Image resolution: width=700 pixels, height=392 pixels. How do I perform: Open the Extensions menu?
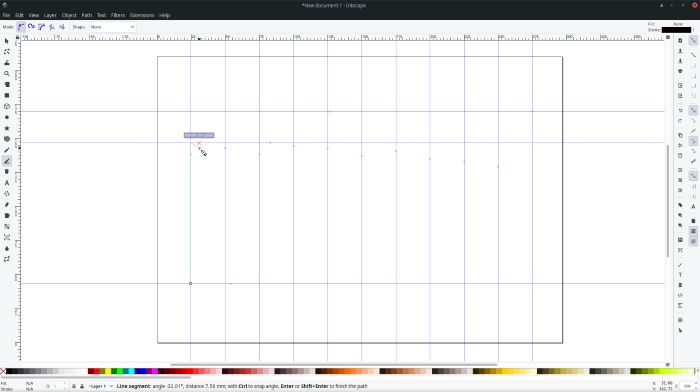click(142, 15)
